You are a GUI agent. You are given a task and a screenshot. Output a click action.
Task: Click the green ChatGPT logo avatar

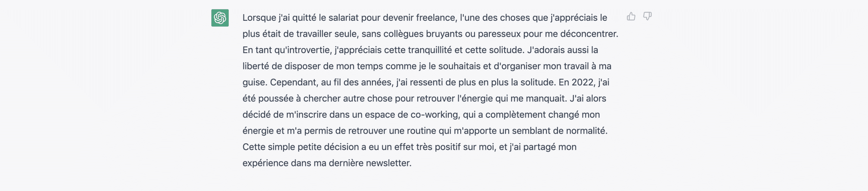click(220, 18)
